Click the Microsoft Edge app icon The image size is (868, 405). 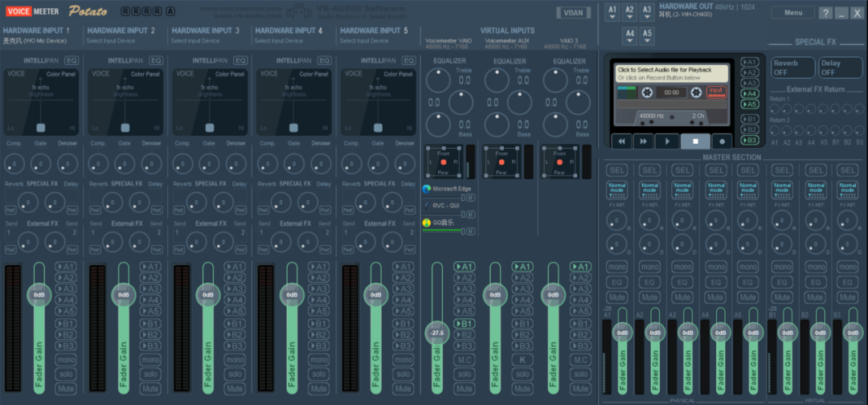[427, 189]
